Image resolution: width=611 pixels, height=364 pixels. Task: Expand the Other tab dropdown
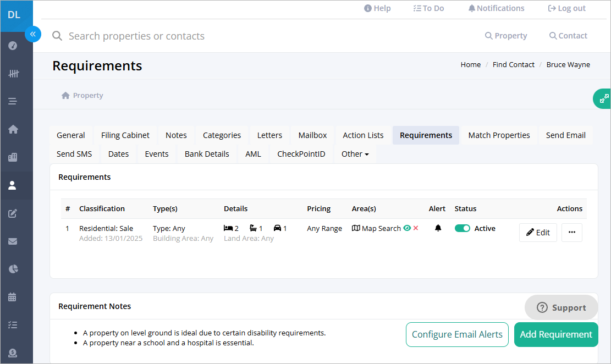(x=355, y=154)
